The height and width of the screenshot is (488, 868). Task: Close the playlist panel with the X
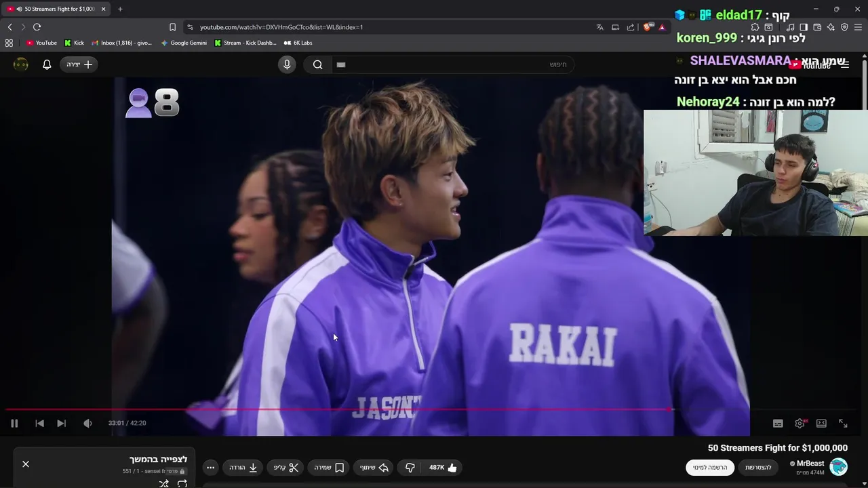point(26,464)
